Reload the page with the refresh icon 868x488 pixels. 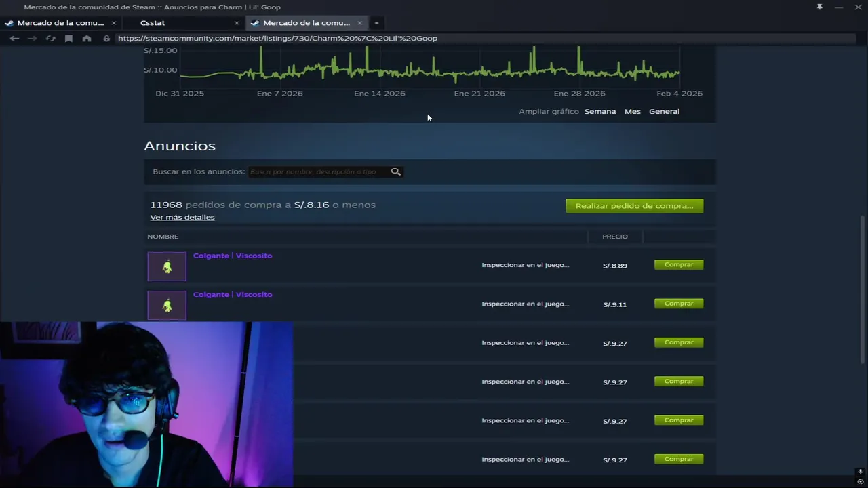click(50, 39)
